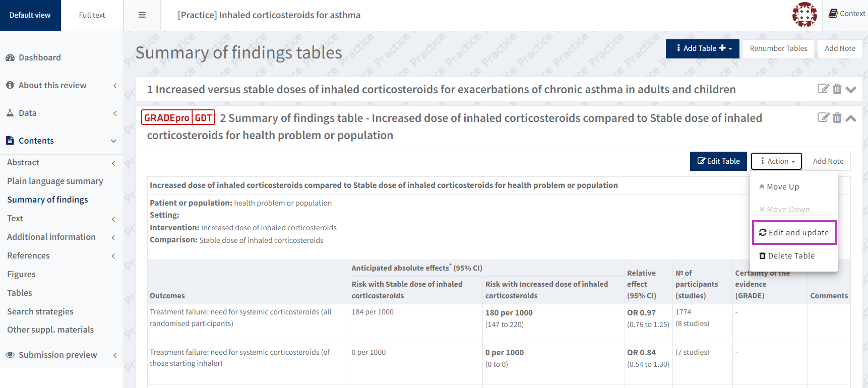Toggle the Action dropdown button
868x388 pixels.
(776, 161)
